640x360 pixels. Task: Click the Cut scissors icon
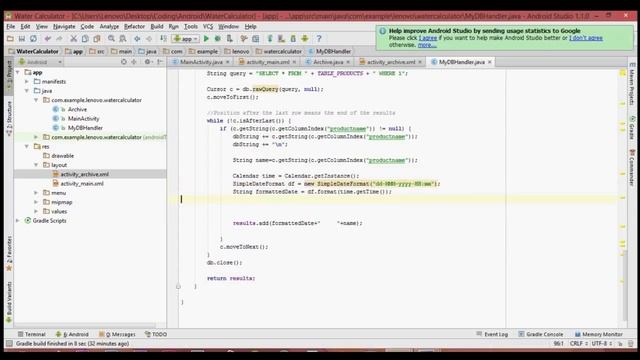pyautogui.click(x=73, y=39)
